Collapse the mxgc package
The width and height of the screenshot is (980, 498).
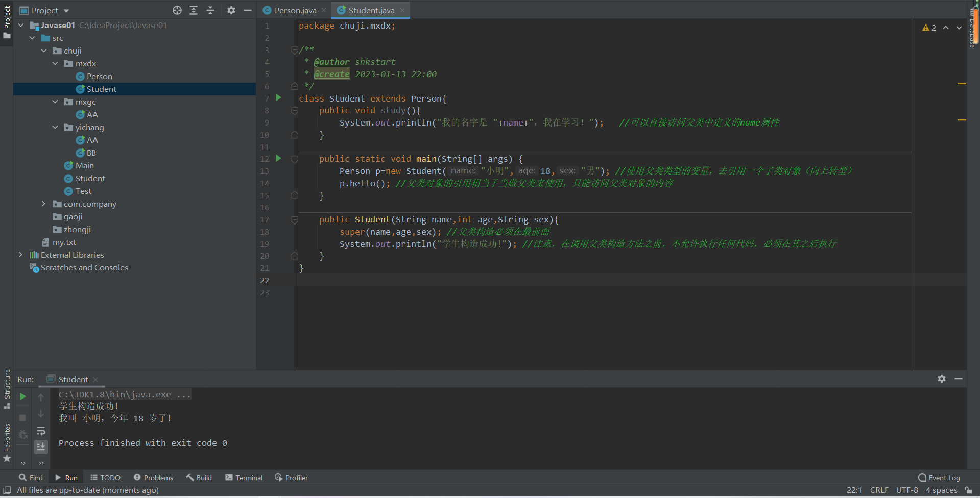coord(55,102)
